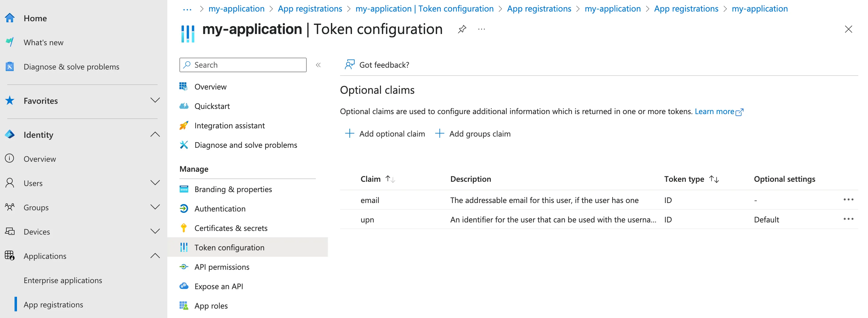The image size is (868, 318).
Task: Open Branding & properties settings
Action: tap(233, 189)
